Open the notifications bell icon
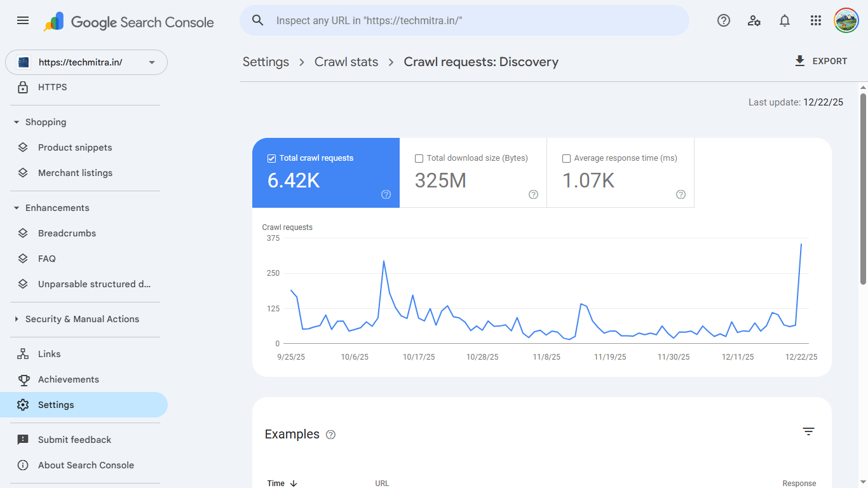 tap(785, 20)
